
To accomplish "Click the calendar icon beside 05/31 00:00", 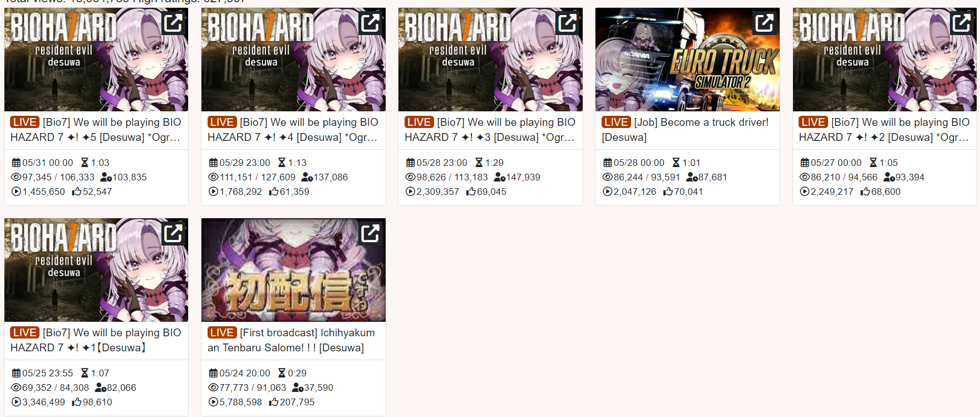I will click(16, 163).
